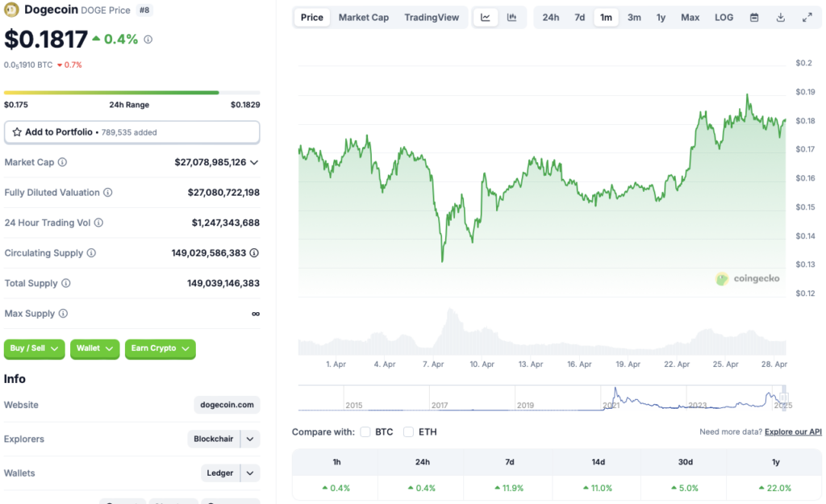Click the star icon in Add to Portfolio
The image size is (826, 504).
(x=17, y=132)
